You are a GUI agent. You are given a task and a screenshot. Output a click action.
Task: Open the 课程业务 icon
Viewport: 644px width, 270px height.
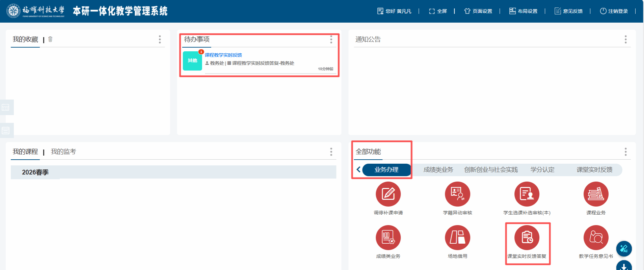(596, 194)
